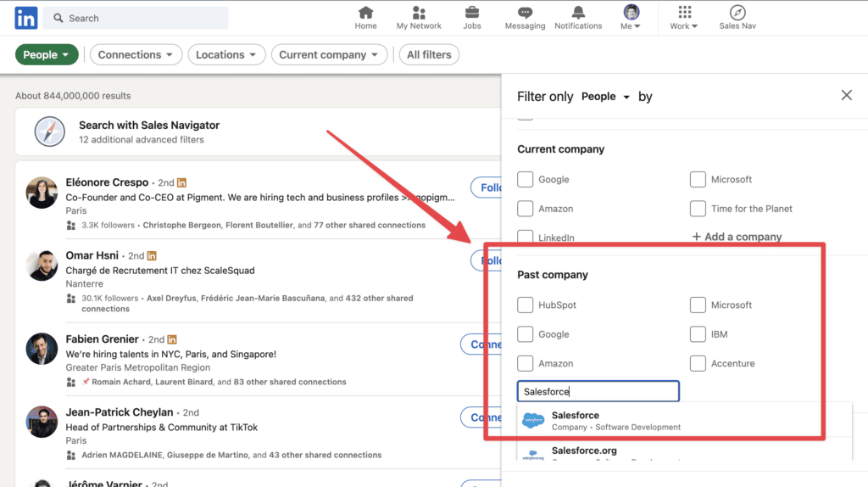Connect with Fabien Grenier
The height and width of the screenshot is (487, 868).
point(481,344)
